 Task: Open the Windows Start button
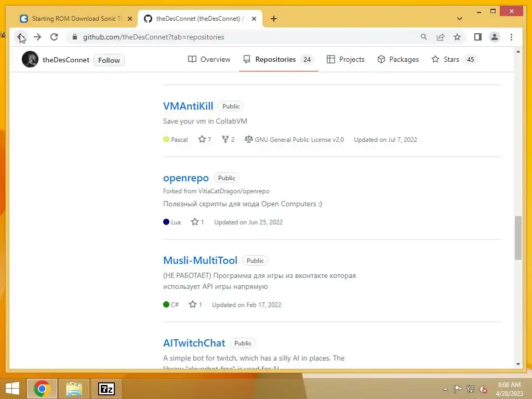12,389
